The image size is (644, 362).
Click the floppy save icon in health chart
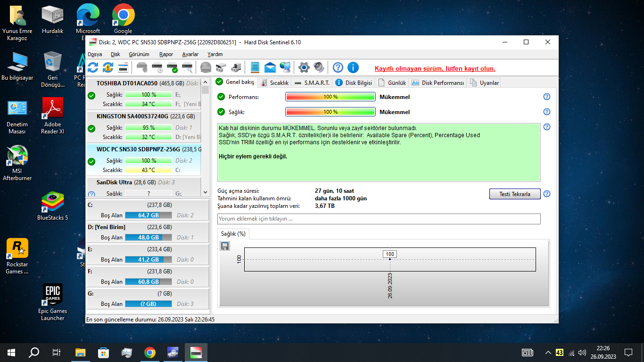pyautogui.click(x=225, y=246)
